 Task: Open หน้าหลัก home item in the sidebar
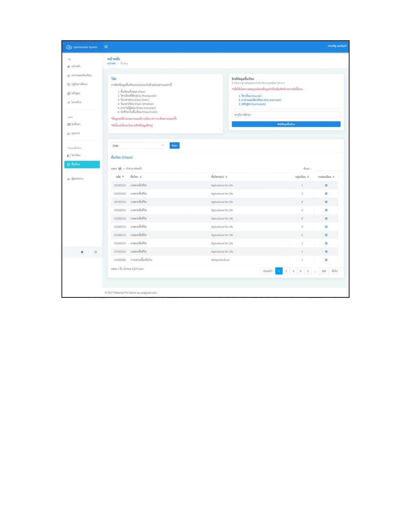coord(74,66)
